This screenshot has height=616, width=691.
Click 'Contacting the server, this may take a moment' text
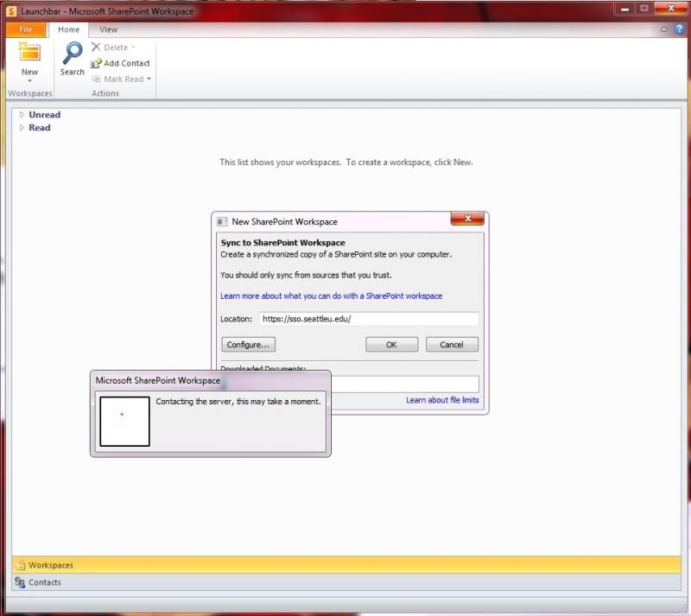point(238,401)
